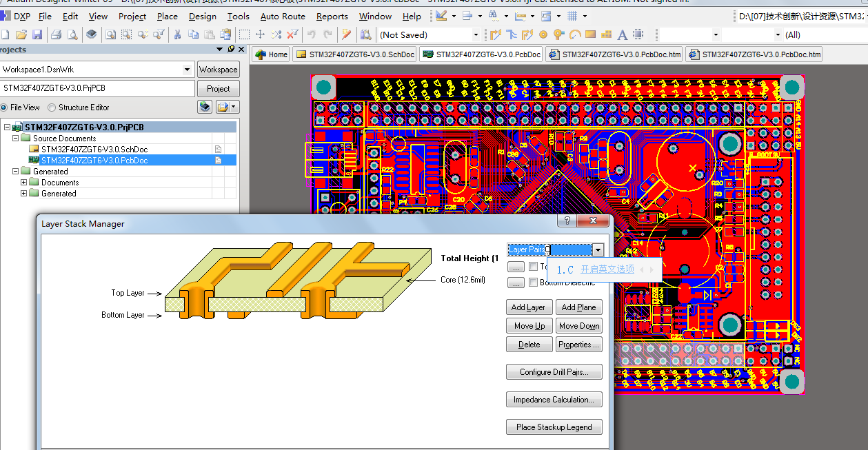Collapse the Source Documents folder
The height and width of the screenshot is (450, 868).
pyautogui.click(x=15, y=139)
